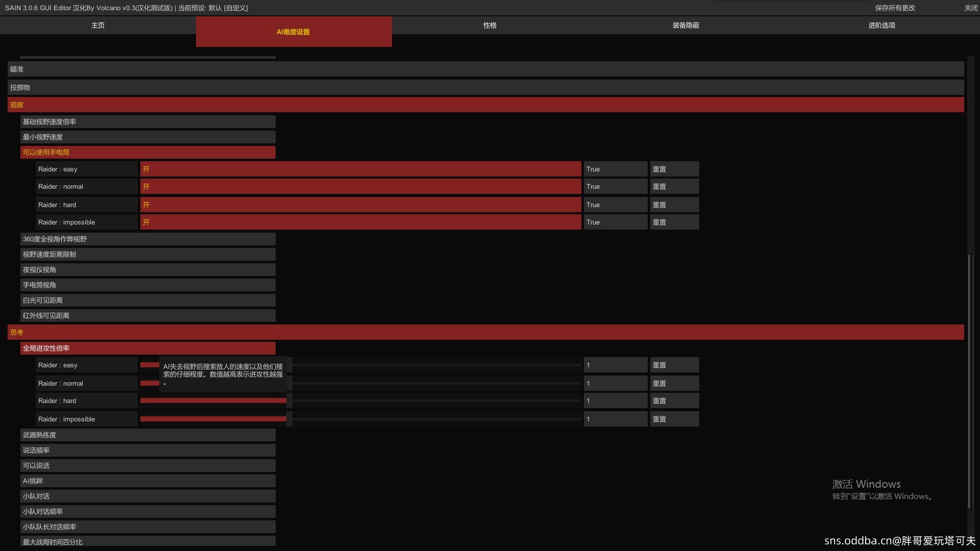Expand the 投掷物 section

[485, 87]
